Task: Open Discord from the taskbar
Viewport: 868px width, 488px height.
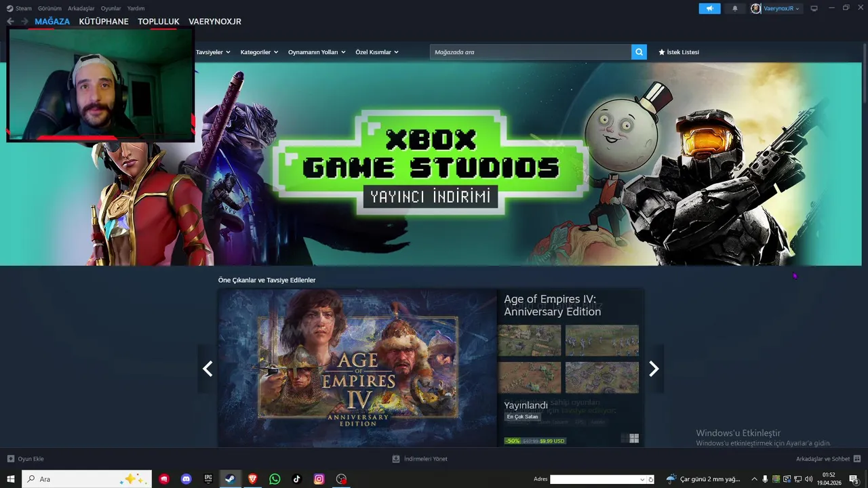Action: click(x=186, y=479)
